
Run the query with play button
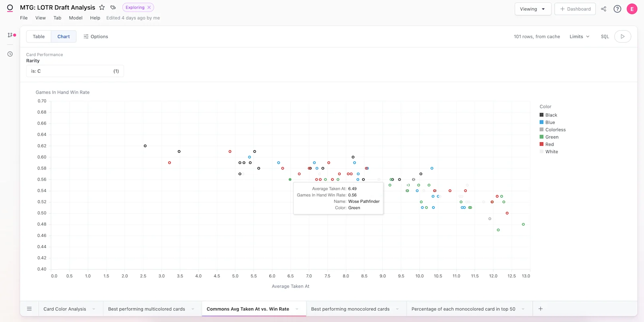point(623,37)
